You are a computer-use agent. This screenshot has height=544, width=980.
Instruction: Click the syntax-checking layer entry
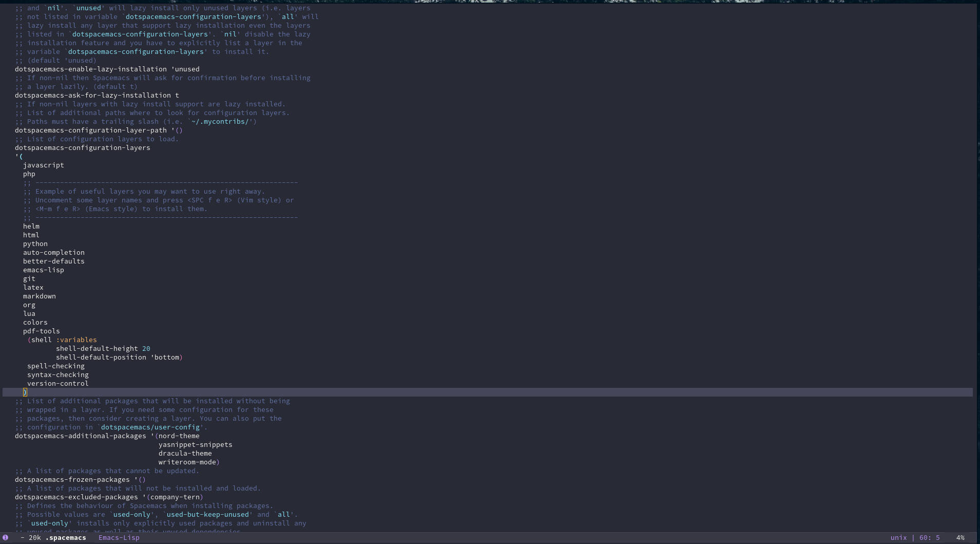[x=58, y=374]
